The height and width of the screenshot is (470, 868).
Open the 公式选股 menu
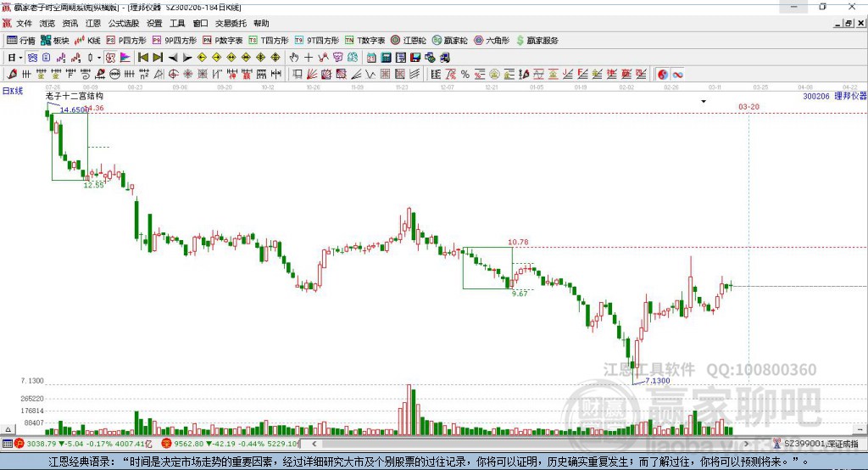tap(124, 23)
